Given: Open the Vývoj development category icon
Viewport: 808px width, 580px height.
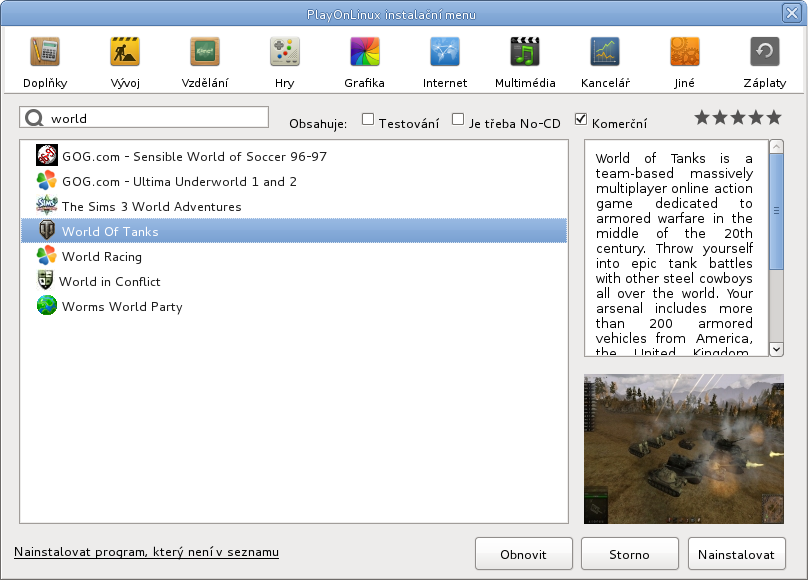Looking at the screenshot, I should click(x=125, y=52).
